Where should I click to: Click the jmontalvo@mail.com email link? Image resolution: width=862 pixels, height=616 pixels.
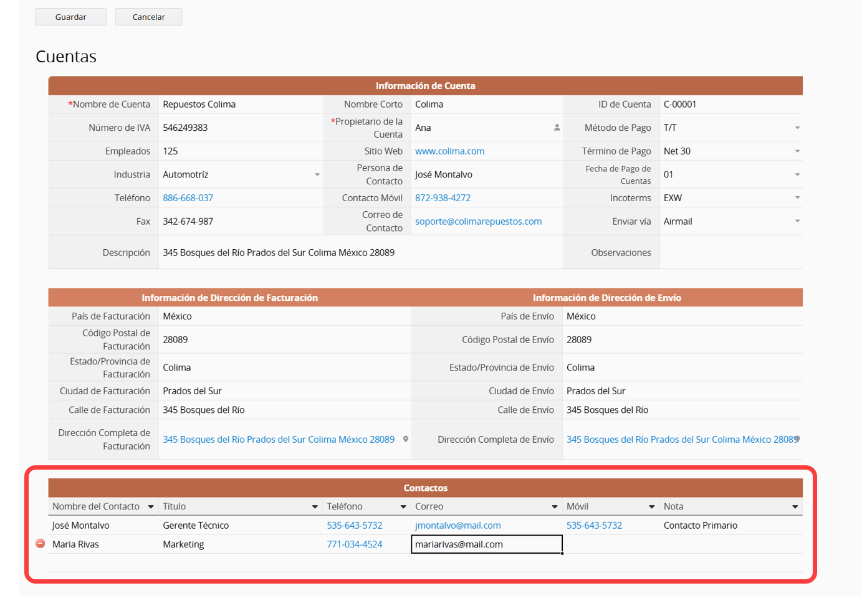tap(457, 526)
